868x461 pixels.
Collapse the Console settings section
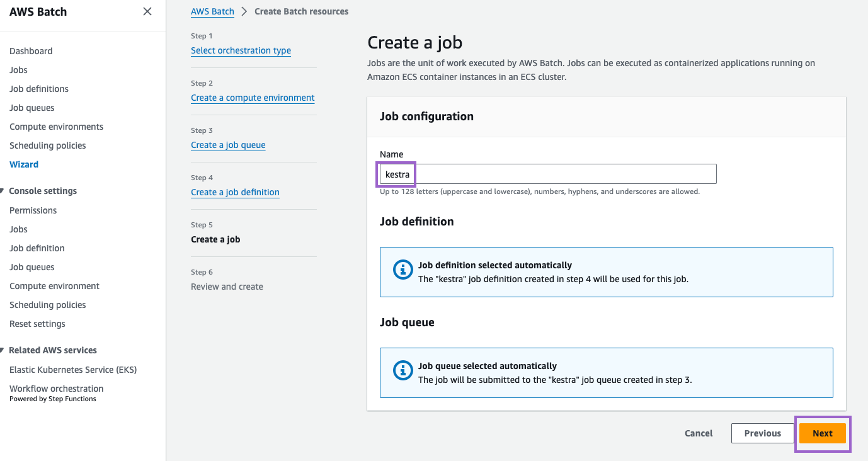pos(3,191)
